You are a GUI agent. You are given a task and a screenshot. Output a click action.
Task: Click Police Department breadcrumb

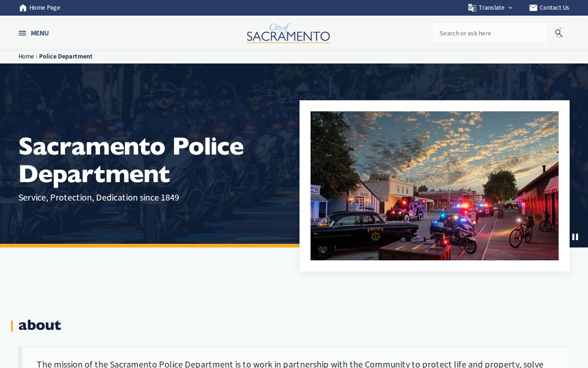[x=66, y=56]
